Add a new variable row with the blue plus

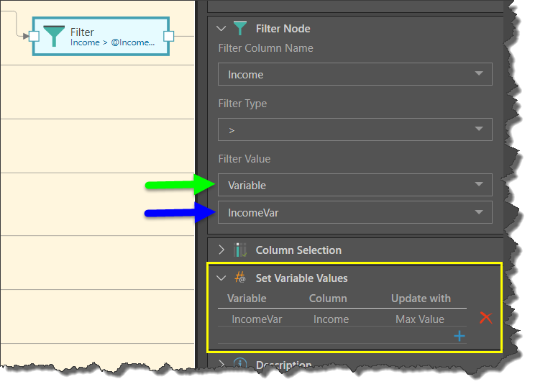[x=459, y=336]
